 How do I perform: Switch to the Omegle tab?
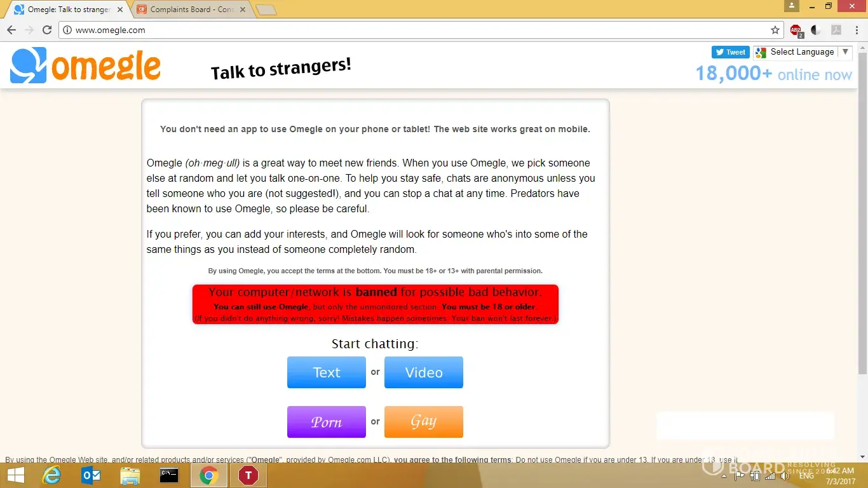[x=67, y=10]
